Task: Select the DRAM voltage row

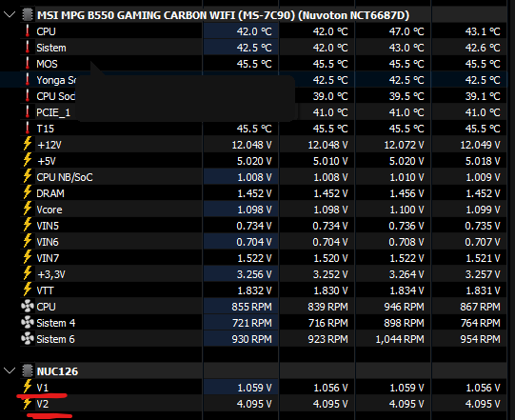Action: click(x=263, y=193)
